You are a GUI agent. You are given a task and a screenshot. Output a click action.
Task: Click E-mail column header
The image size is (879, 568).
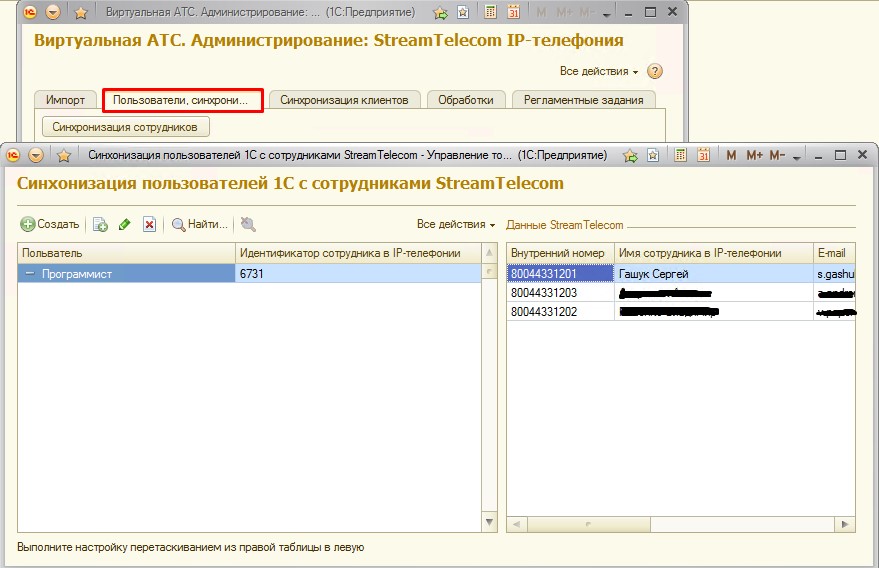point(834,253)
